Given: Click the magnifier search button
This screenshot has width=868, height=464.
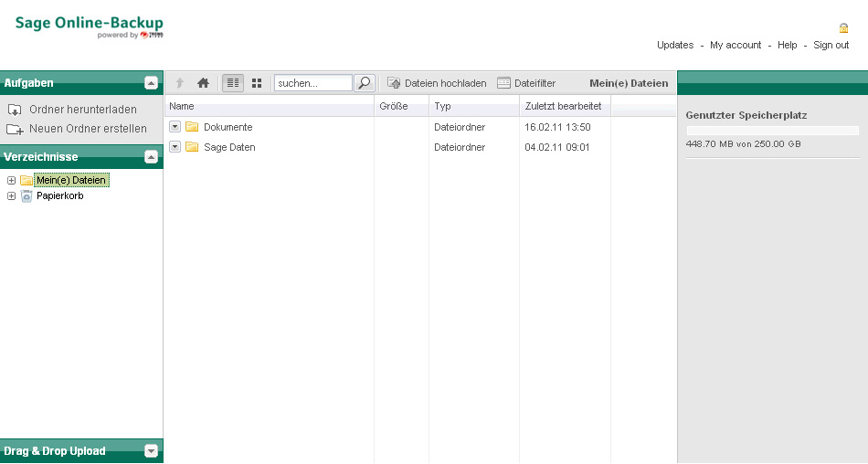Looking at the screenshot, I should 365,83.
